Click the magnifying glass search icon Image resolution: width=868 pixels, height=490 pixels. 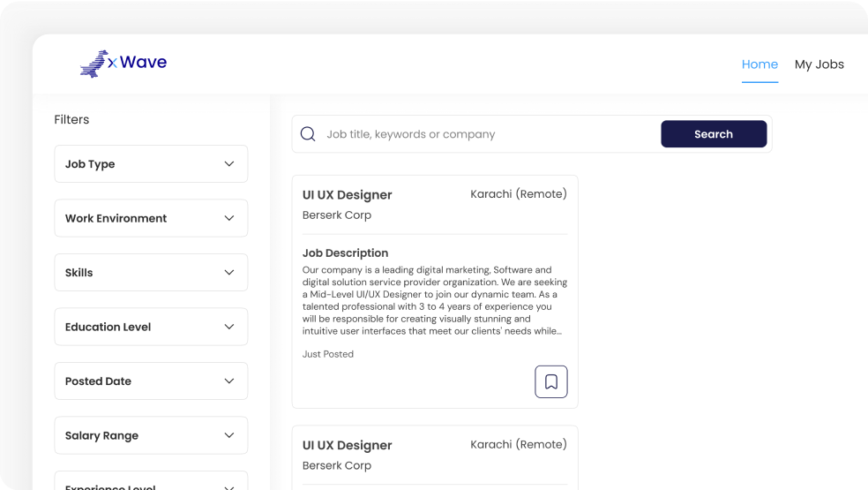click(308, 134)
